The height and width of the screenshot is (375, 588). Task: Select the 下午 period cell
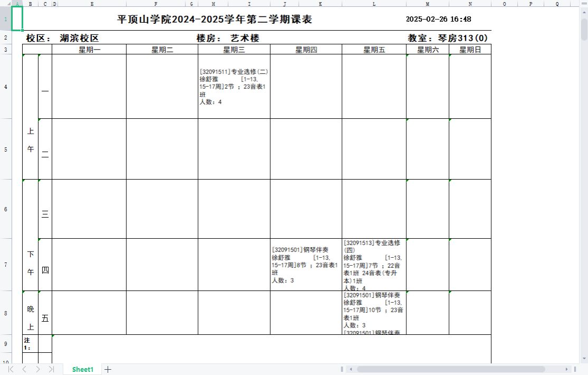coord(31,236)
